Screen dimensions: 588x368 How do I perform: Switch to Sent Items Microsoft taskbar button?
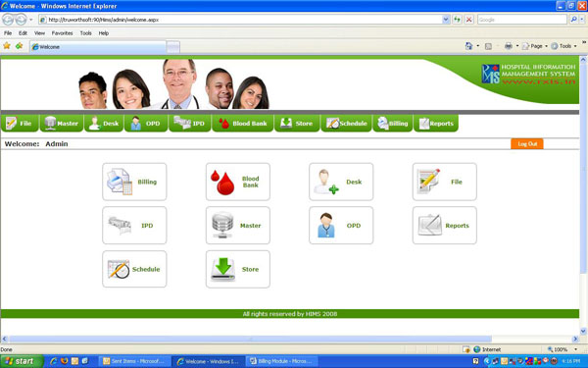pos(135,361)
